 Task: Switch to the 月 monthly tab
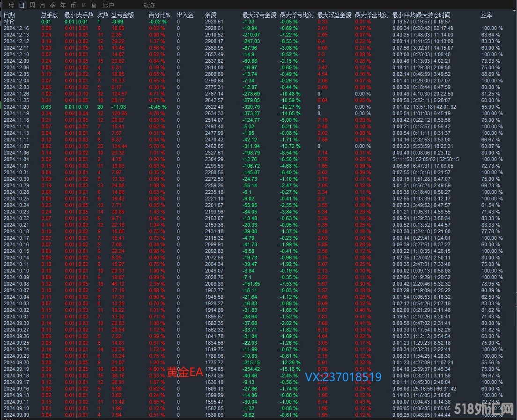click(43, 5)
